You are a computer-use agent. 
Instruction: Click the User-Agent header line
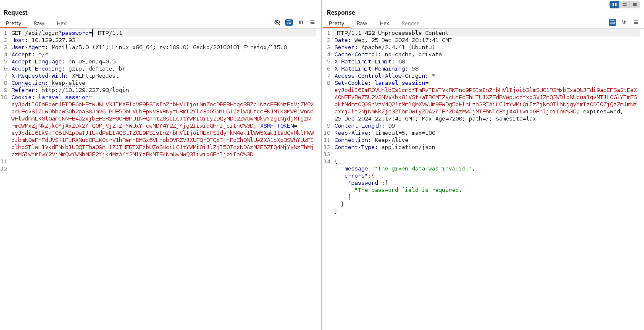(x=149, y=47)
